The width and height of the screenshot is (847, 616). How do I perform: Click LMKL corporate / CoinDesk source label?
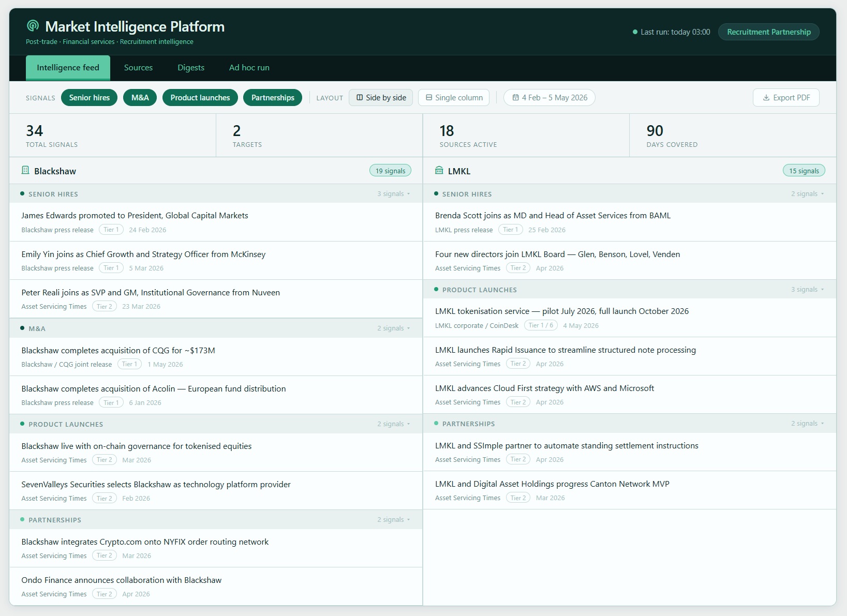point(477,325)
